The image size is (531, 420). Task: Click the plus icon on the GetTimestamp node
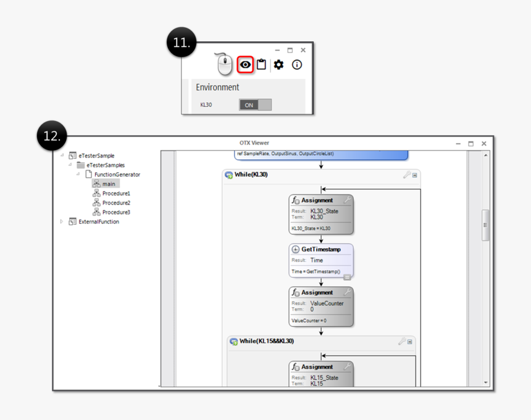coord(295,249)
